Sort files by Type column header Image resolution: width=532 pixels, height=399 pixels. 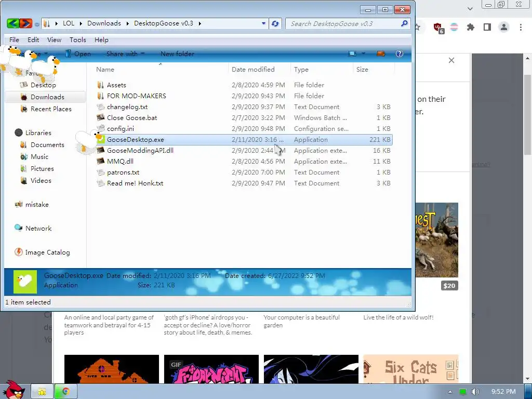pos(301,70)
